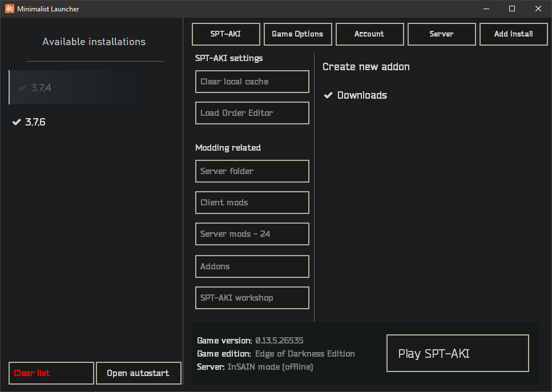Click the Add install button

[x=513, y=34]
